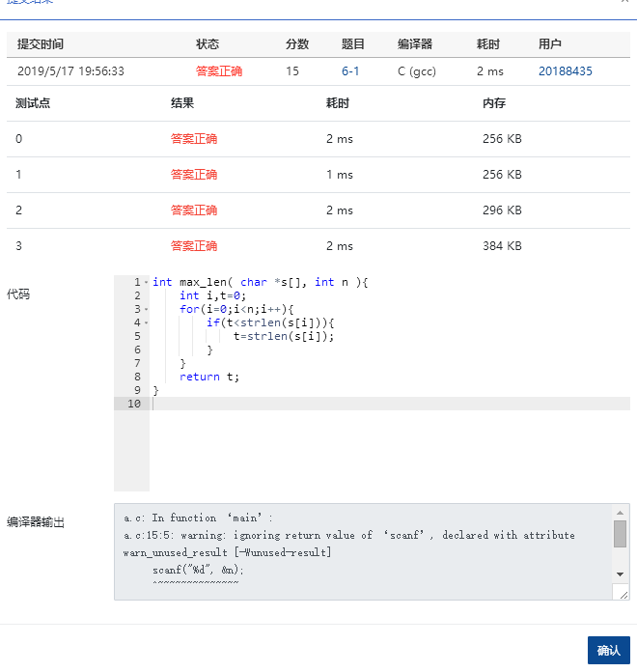Click memory value 256 KB for test point 0

click(502, 139)
